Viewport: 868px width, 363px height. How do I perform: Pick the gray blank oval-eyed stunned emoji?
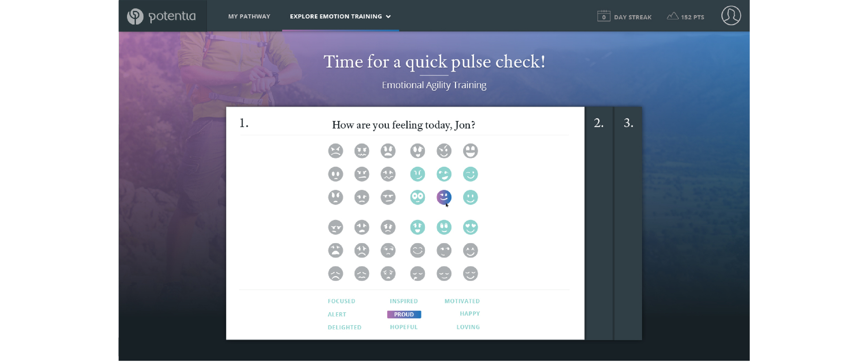pos(335,174)
